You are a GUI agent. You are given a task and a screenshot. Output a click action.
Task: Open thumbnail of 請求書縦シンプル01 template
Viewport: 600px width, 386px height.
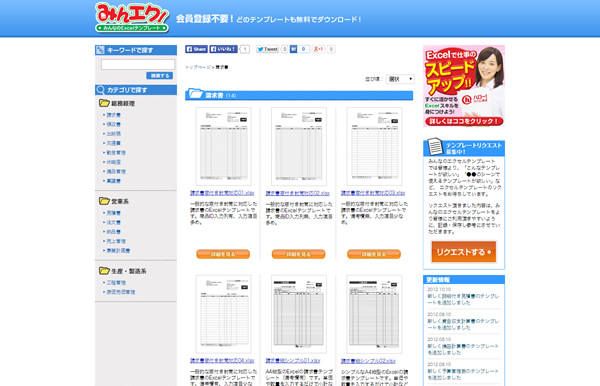click(299, 314)
